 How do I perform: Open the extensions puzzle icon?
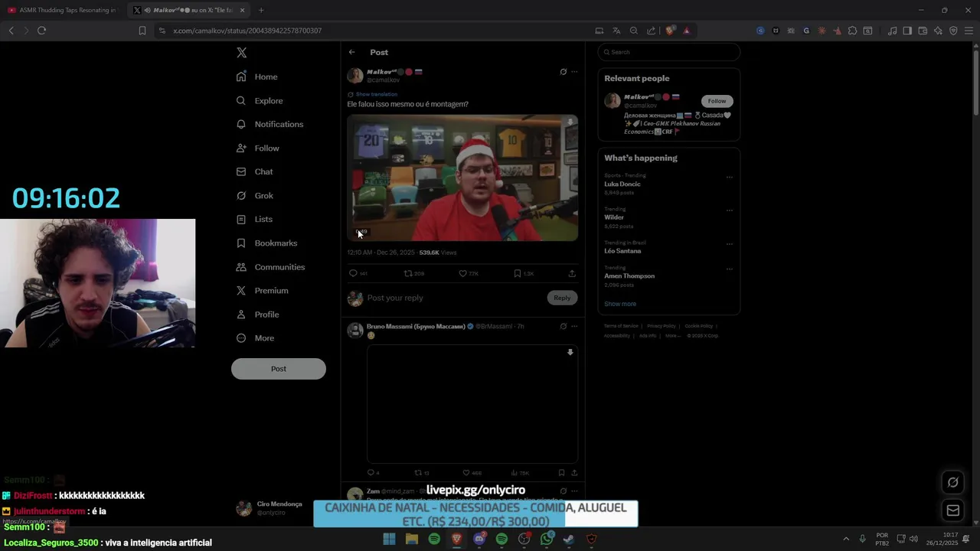coord(852,31)
